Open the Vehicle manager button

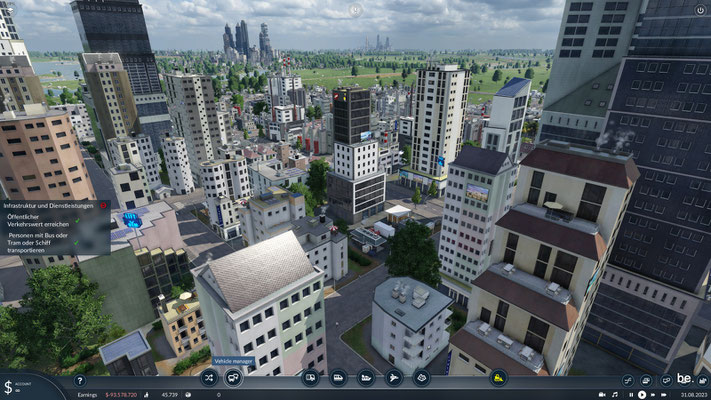click(x=233, y=378)
